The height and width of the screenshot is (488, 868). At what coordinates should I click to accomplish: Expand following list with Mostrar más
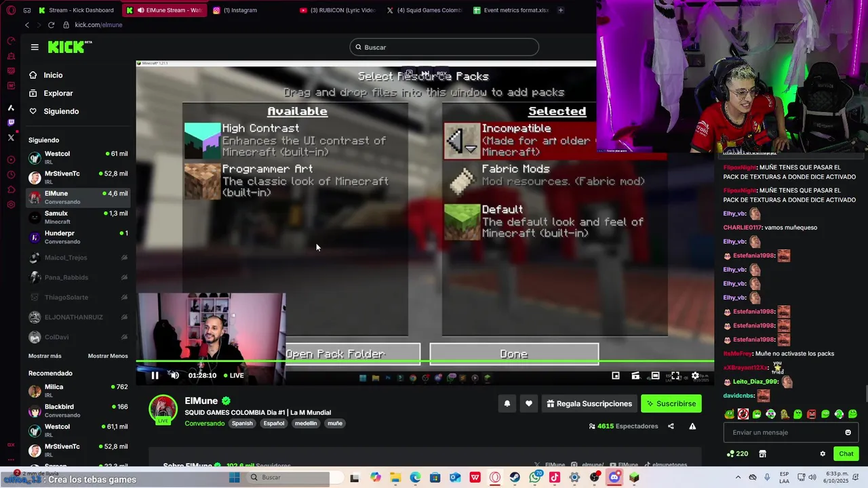[45, 356]
